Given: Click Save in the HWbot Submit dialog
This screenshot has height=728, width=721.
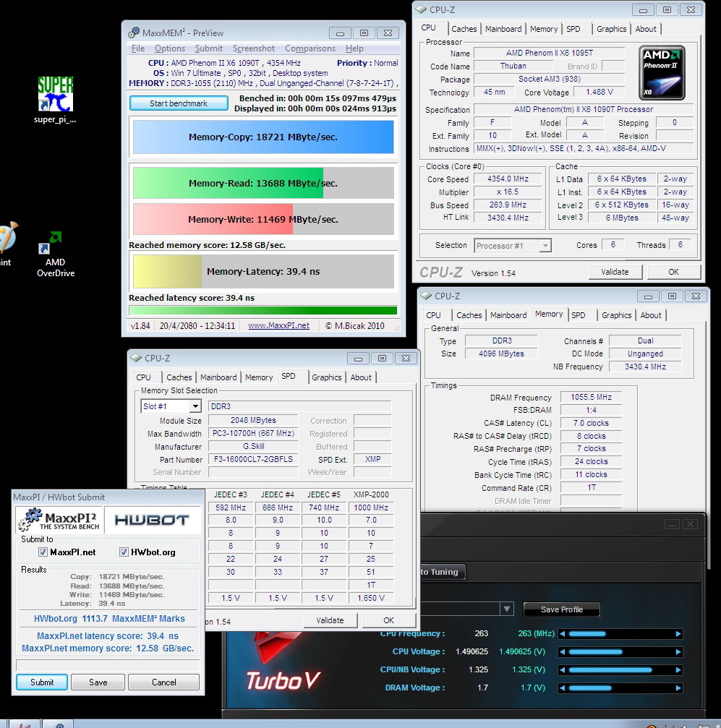Looking at the screenshot, I should click(98, 682).
